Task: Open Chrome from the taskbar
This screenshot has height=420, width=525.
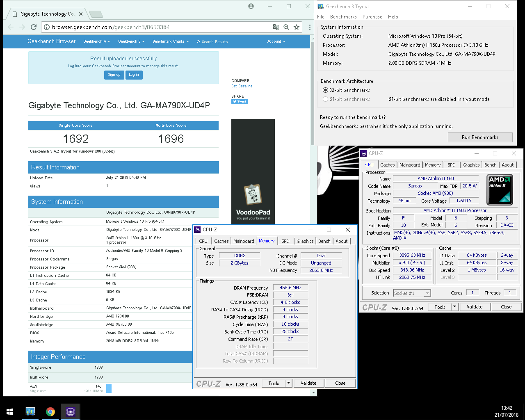Action: pos(50,411)
